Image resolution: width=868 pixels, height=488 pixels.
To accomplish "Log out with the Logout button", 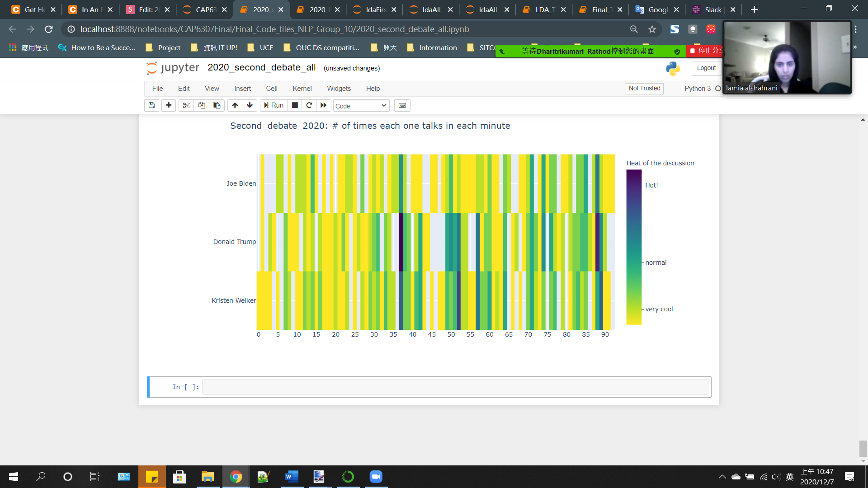I will point(706,68).
